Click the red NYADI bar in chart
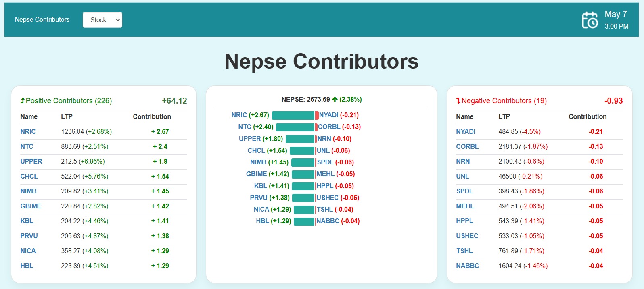 pyautogui.click(x=317, y=116)
